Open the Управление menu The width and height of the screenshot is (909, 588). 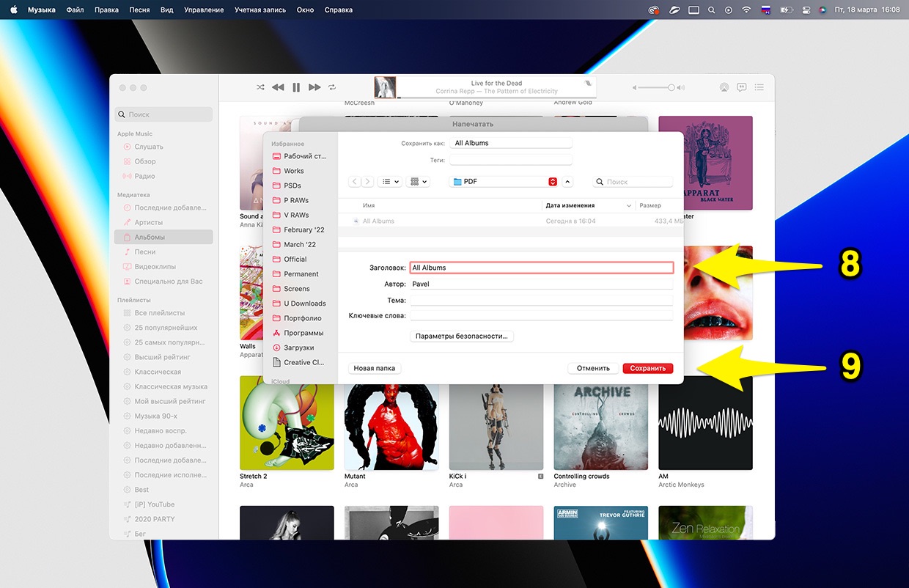[x=204, y=10]
